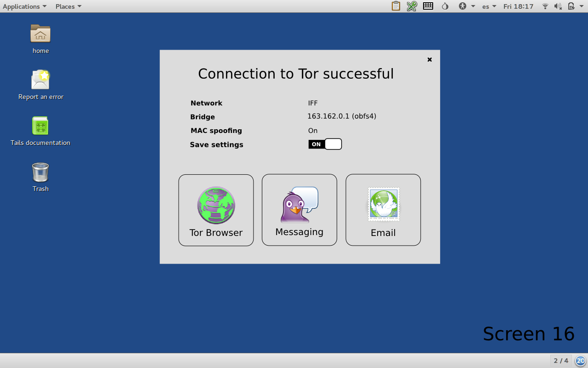Click the Tor onion status icon
Viewport: 588px width, 368px height.
tap(445, 6)
